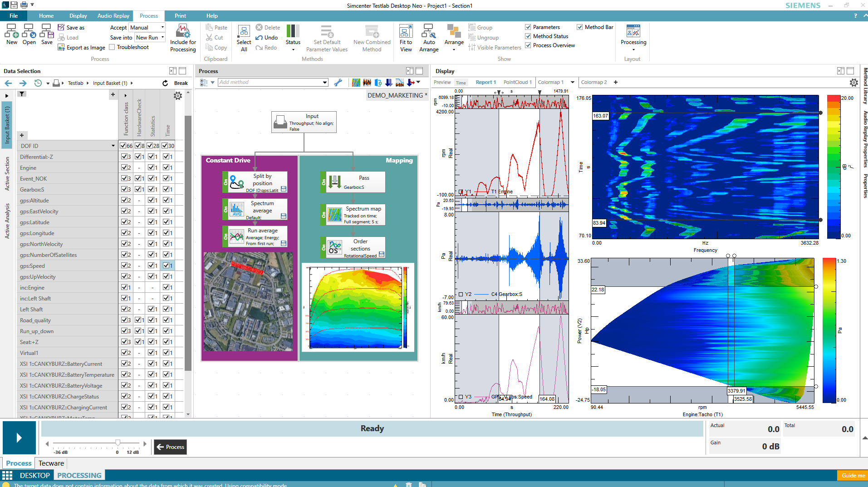
Task: Expand the Add method combo box
Action: [x=325, y=83]
